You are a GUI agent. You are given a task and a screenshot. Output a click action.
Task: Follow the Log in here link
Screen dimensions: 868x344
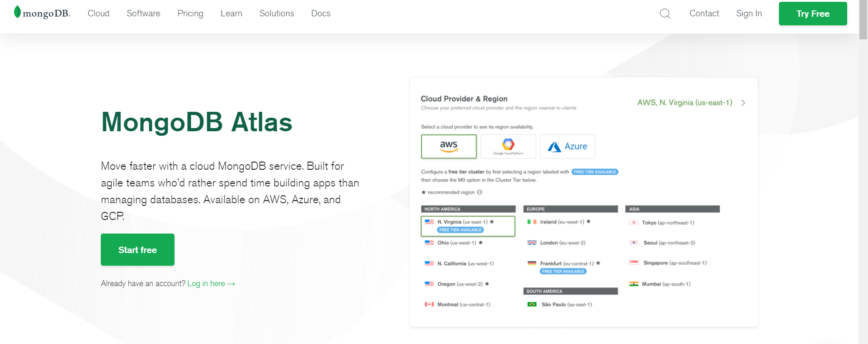point(211,283)
